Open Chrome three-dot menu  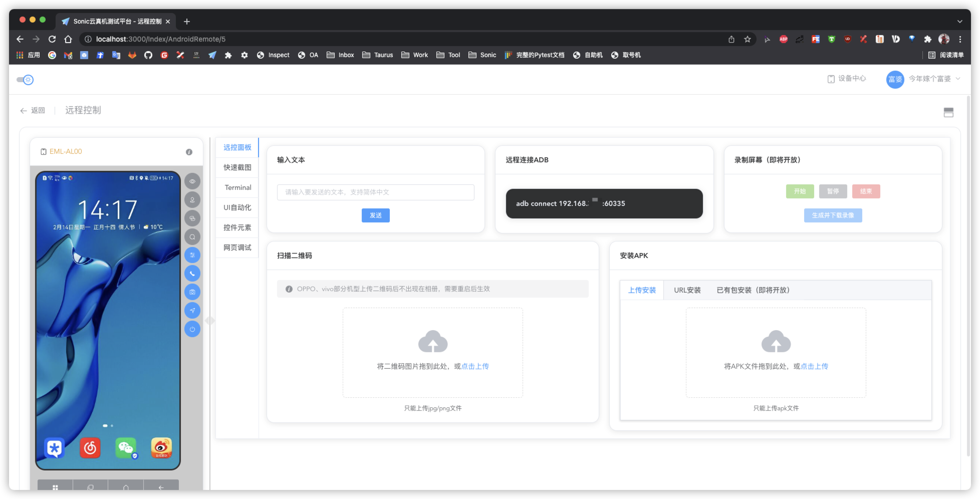(960, 39)
